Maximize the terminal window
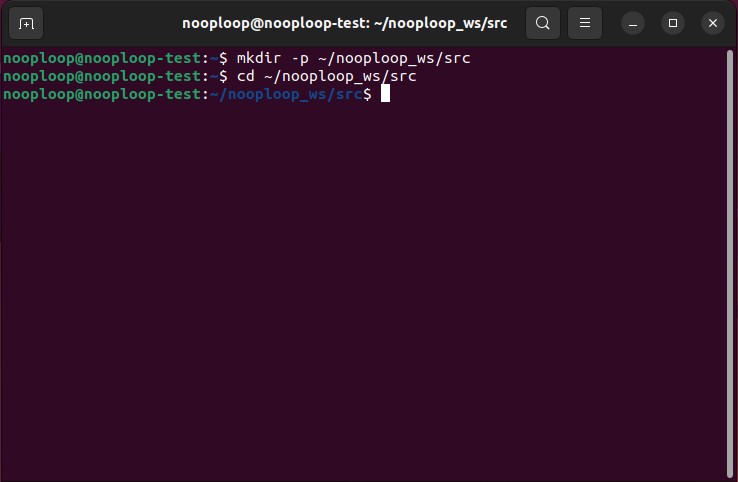Screen dimensions: 738x482 [673, 23]
